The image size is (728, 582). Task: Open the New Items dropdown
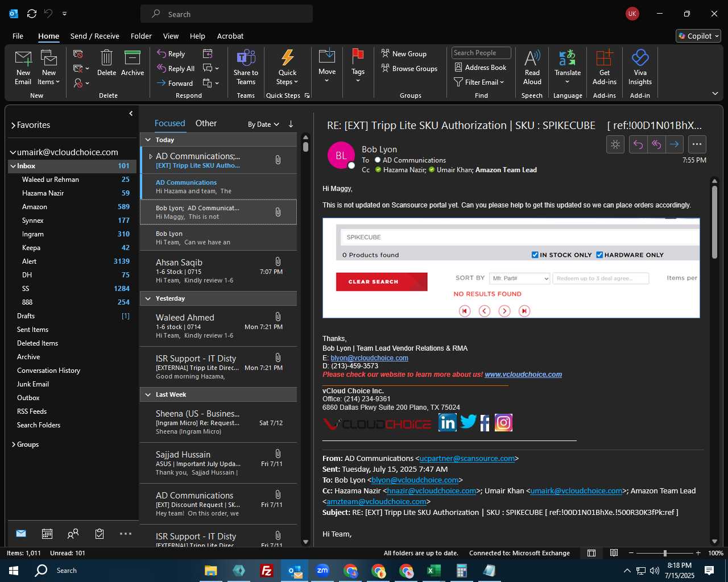49,68
